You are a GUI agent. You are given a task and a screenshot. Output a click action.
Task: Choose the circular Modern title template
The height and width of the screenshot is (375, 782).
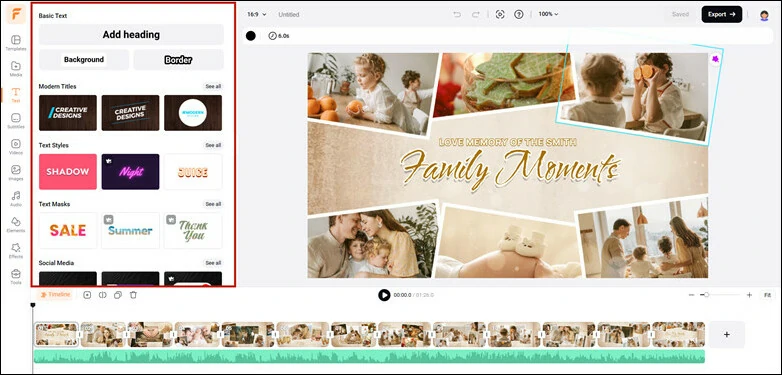pyautogui.click(x=193, y=113)
